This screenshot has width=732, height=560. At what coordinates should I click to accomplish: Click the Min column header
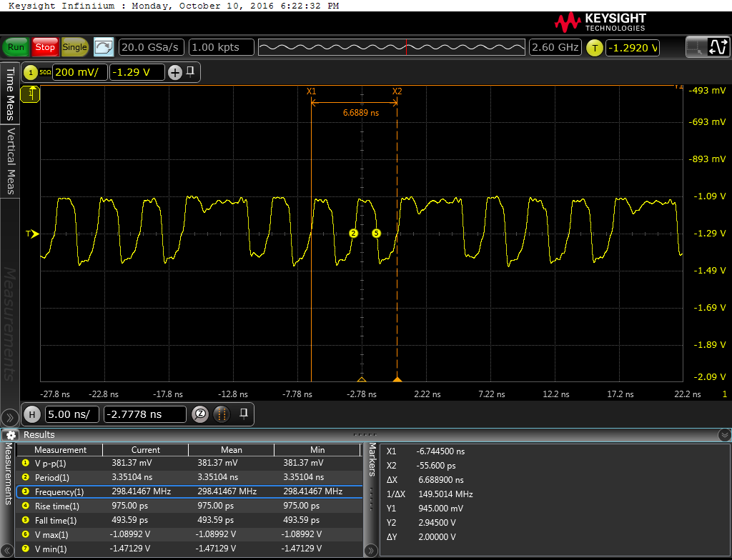(317, 450)
